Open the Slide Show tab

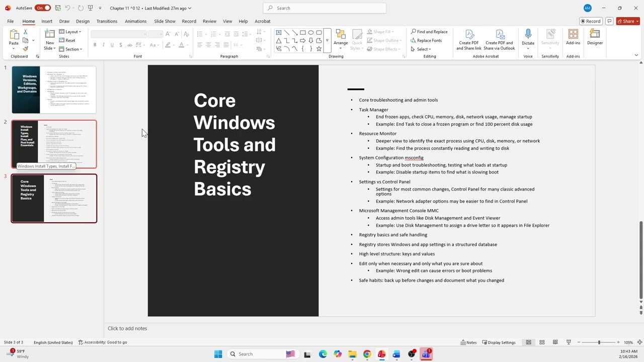pyautogui.click(x=165, y=21)
